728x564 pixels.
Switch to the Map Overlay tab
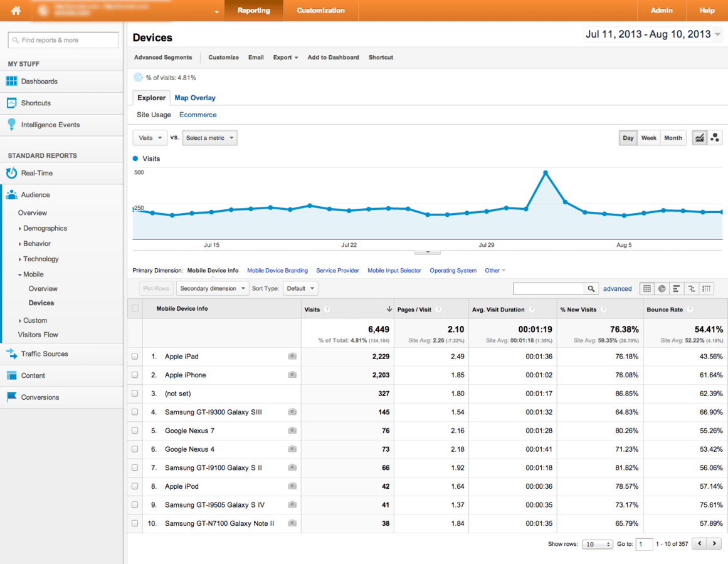click(195, 98)
